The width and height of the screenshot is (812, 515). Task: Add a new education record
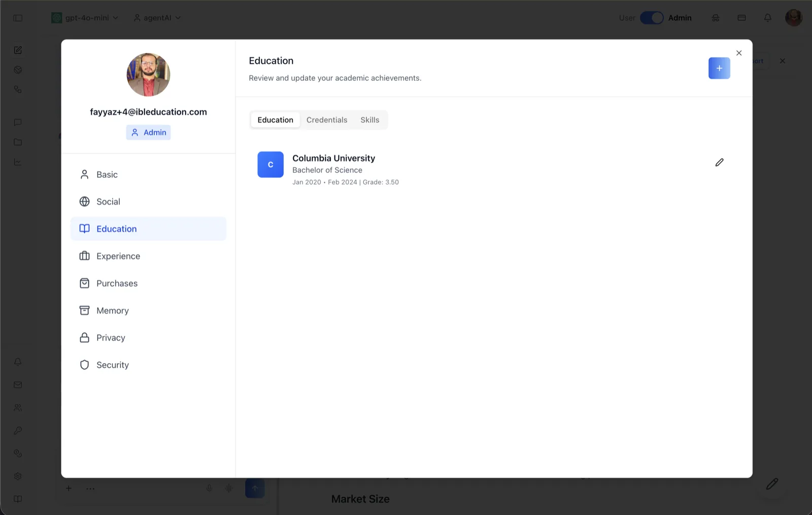[719, 68]
